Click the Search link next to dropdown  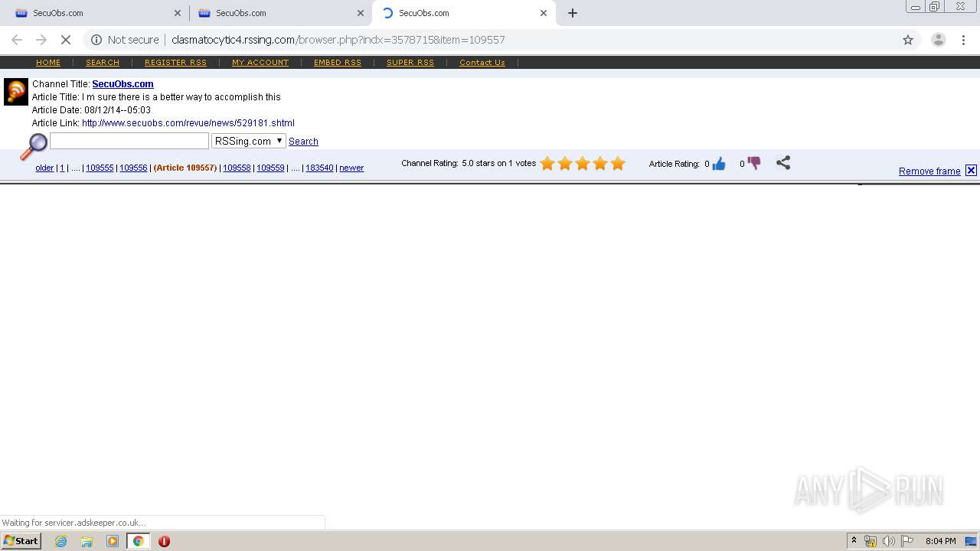[x=303, y=142]
